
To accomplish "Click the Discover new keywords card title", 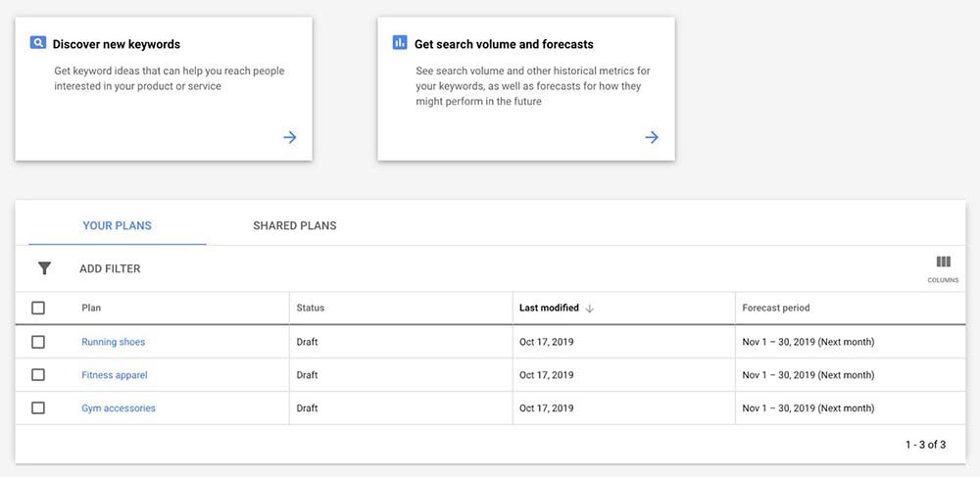I will [x=117, y=44].
